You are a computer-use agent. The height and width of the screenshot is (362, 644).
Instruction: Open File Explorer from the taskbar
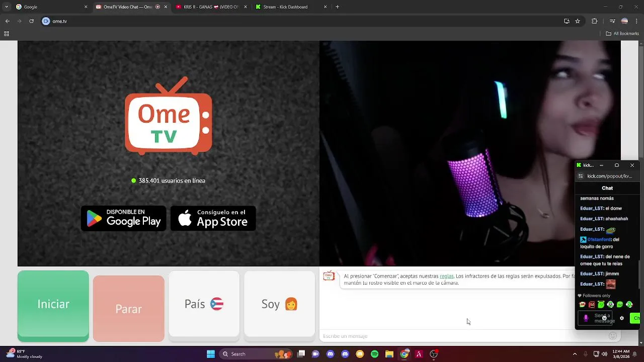[389, 354]
